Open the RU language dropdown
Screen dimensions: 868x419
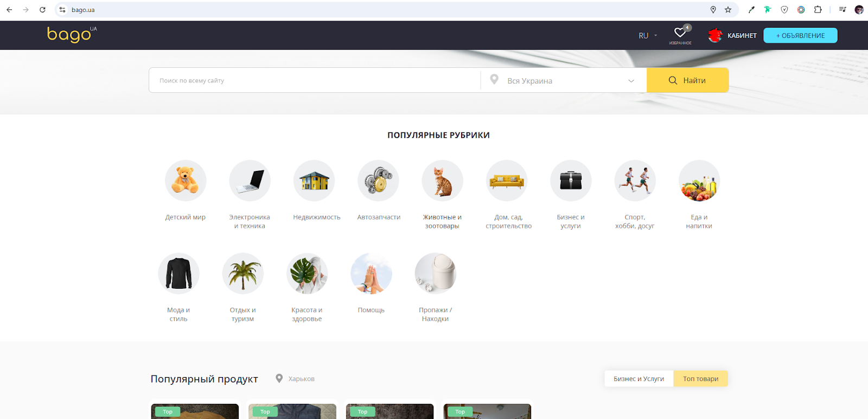[648, 35]
